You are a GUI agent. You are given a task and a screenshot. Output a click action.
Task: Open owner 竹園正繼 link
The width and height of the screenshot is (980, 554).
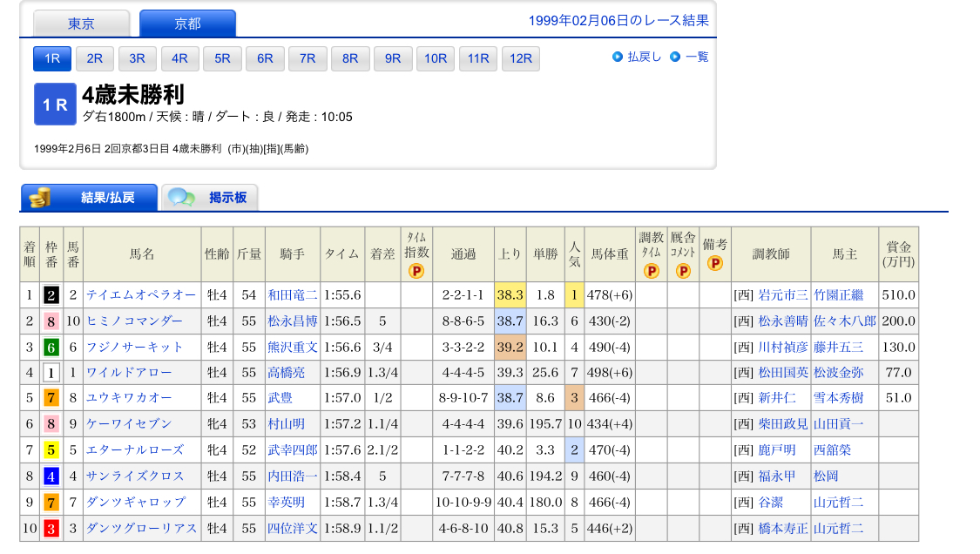coord(838,295)
